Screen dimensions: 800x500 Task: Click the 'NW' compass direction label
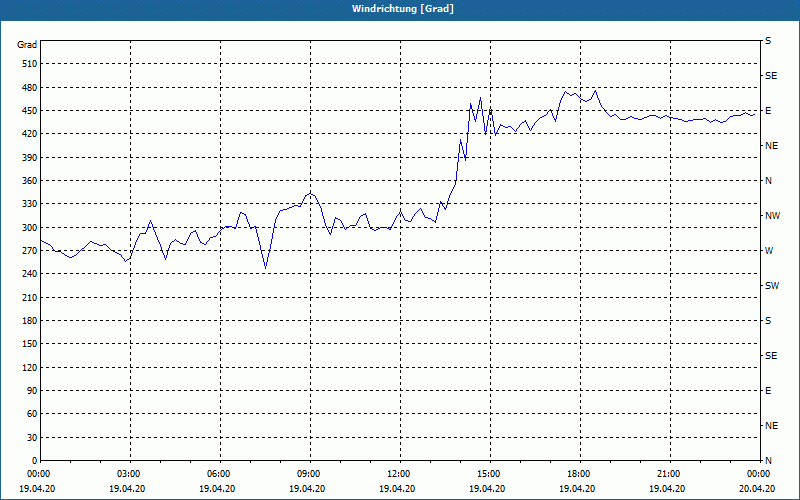772,216
